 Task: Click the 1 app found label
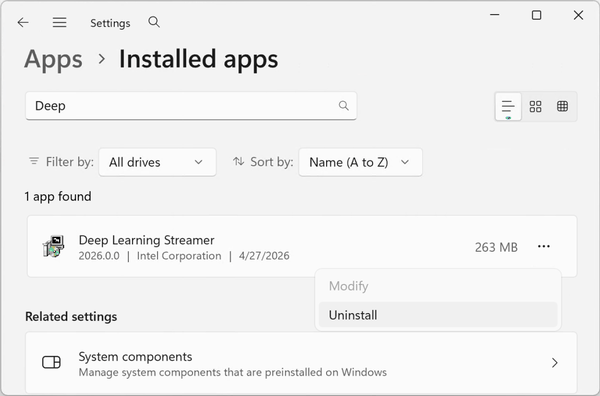[x=58, y=197]
